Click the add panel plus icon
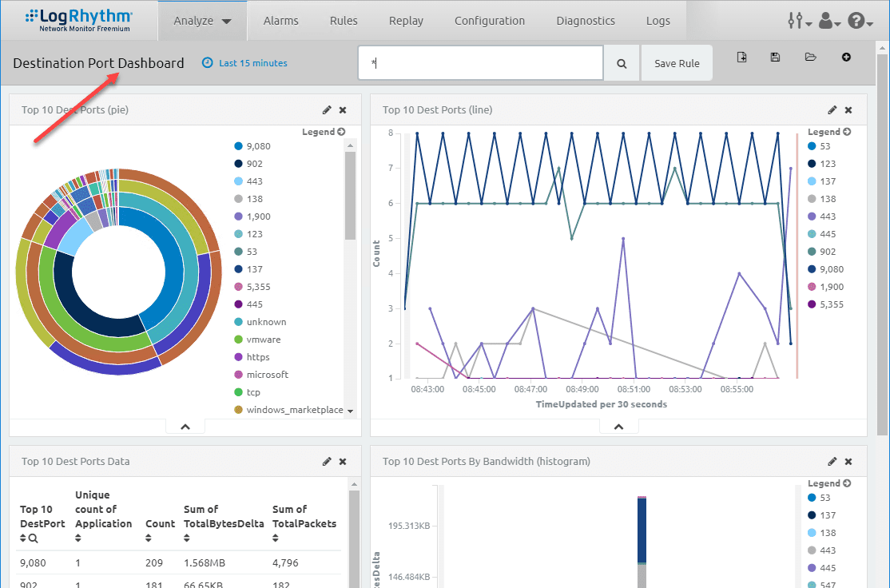This screenshot has height=588, width=890. click(846, 58)
